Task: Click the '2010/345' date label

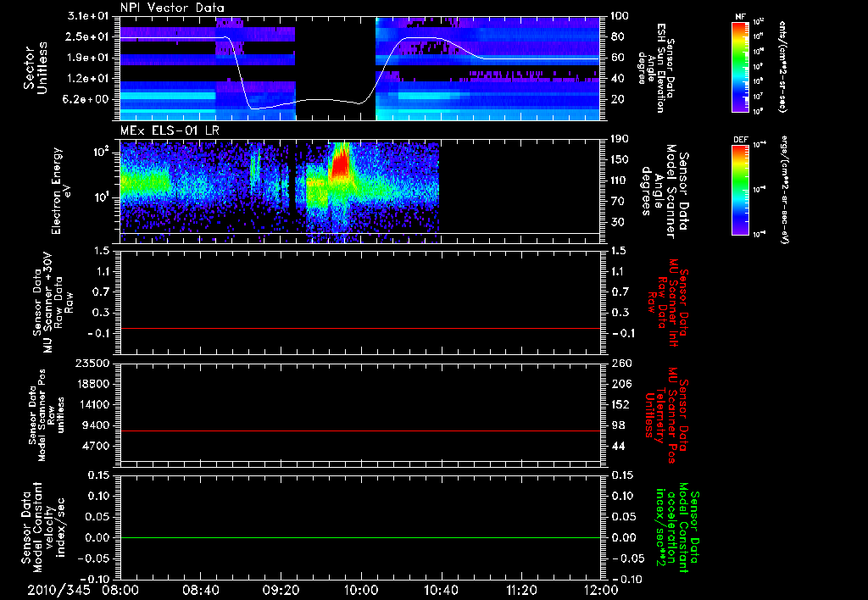Action: pos(58,590)
